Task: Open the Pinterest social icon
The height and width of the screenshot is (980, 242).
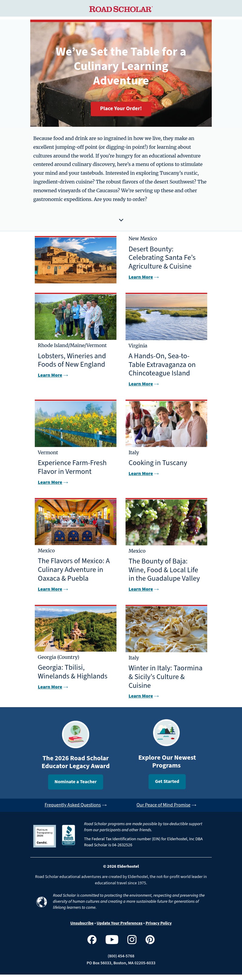Action: pos(150,939)
